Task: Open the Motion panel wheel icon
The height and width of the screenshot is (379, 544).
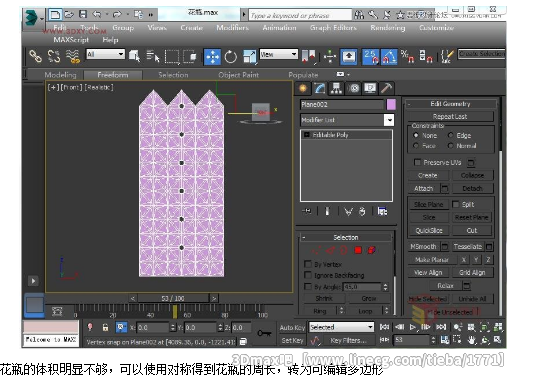Action: pyautogui.click(x=353, y=89)
